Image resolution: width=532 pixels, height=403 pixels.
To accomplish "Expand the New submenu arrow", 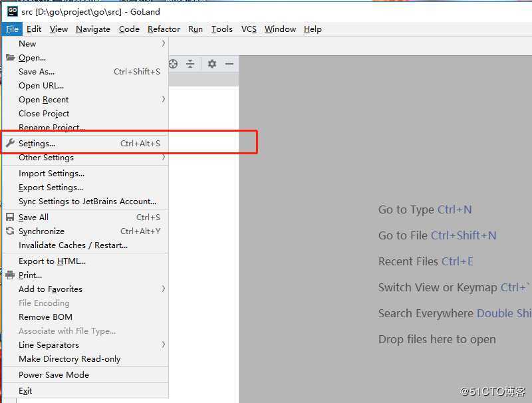I will pyautogui.click(x=164, y=43).
